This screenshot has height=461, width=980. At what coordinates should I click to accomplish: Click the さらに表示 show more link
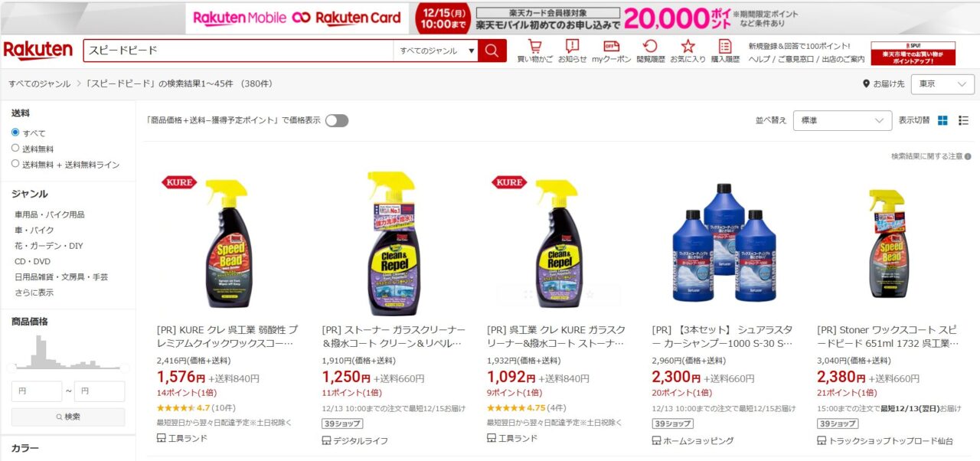tap(34, 293)
